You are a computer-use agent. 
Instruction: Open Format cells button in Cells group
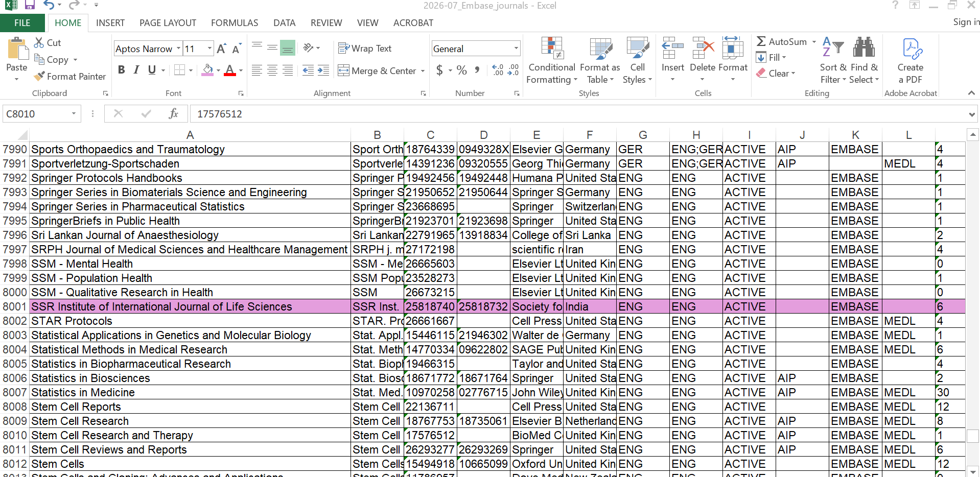click(733, 59)
